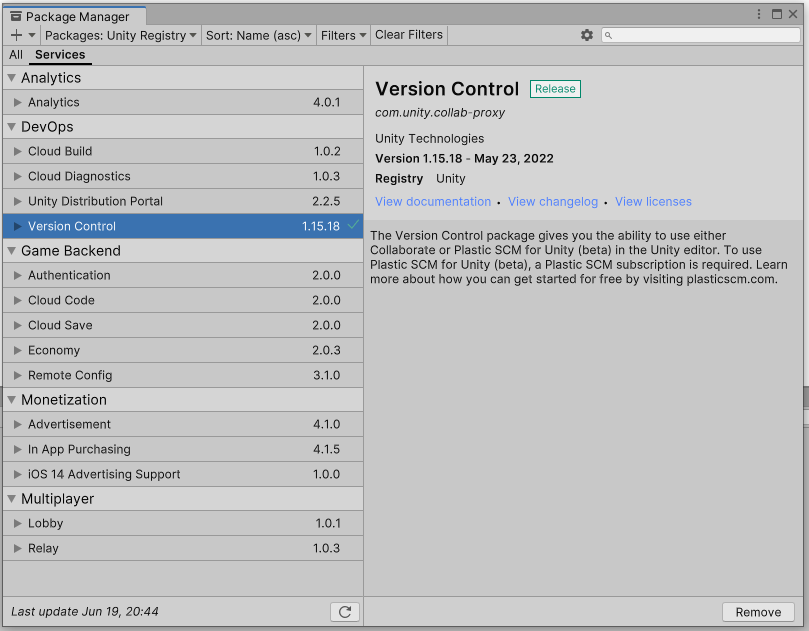Click the green Release tag
This screenshot has width=809, height=631.
click(555, 89)
